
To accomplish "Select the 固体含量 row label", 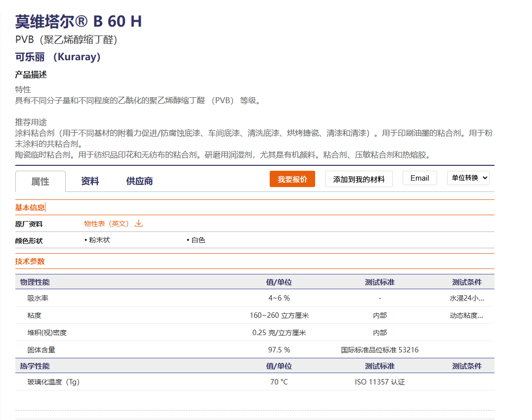I will (x=41, y=350).
